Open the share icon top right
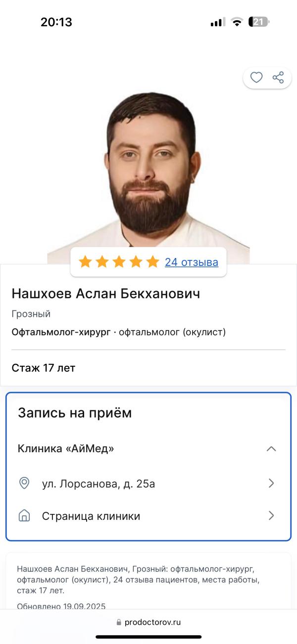The image size is (297, 644). (278, 77)
